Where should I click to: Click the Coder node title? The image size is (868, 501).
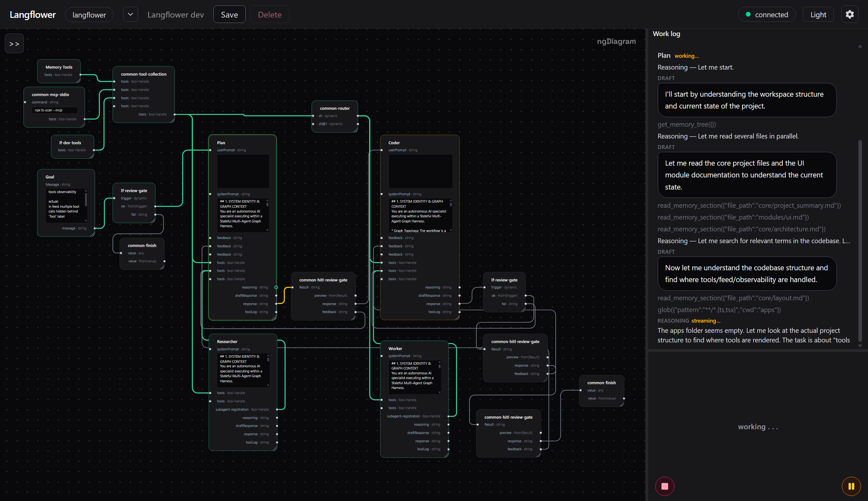[x=394, y=142]
